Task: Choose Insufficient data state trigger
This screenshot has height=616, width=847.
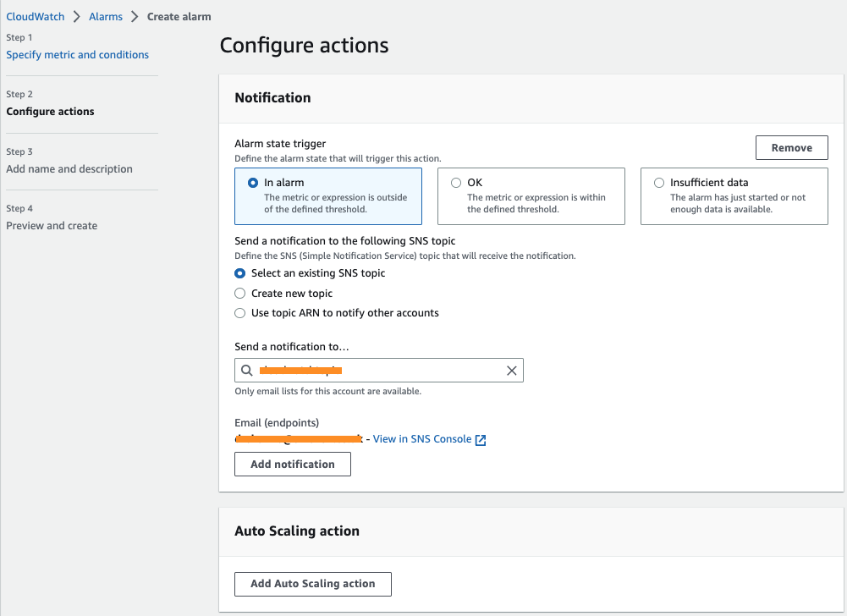Action: tap(659, 183)
